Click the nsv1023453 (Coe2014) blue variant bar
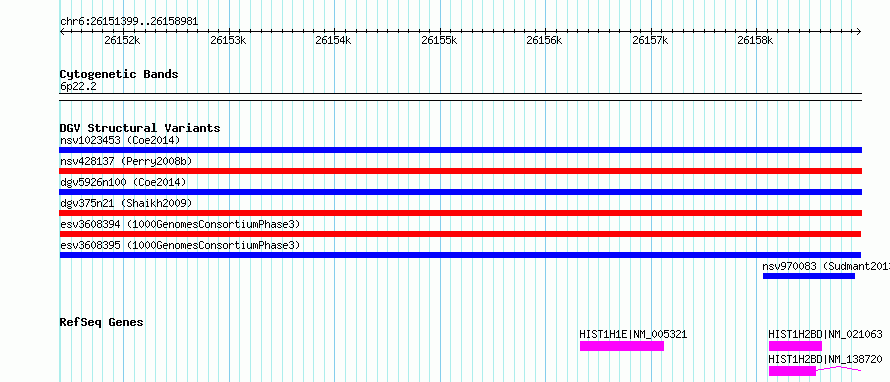This screenshot has width=890, height=382. [460, 150]
